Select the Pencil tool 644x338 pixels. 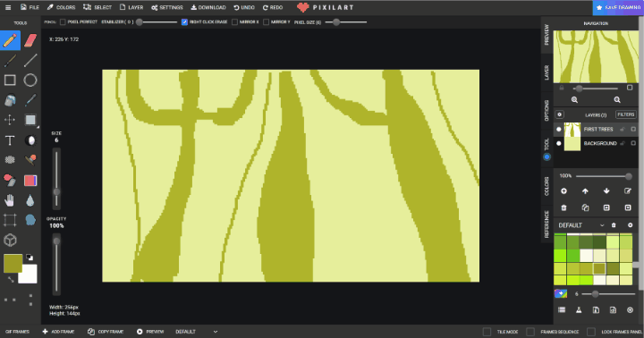(10, 40)
